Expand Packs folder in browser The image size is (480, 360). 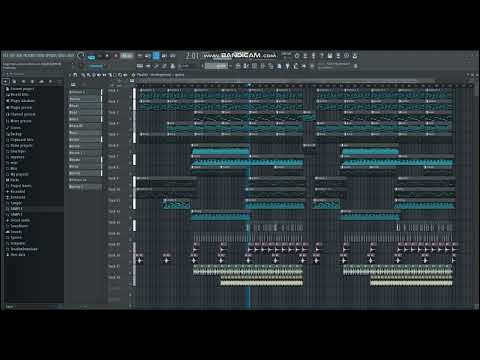(x=13, y=180)
